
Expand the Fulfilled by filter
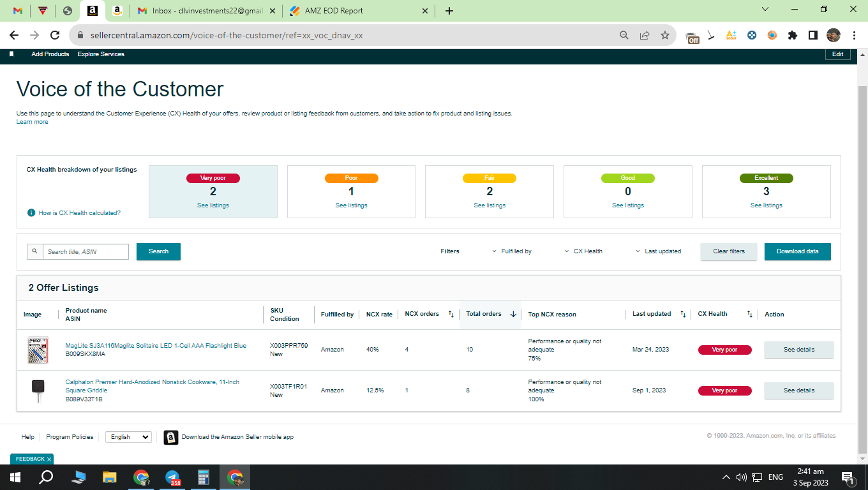512,251
